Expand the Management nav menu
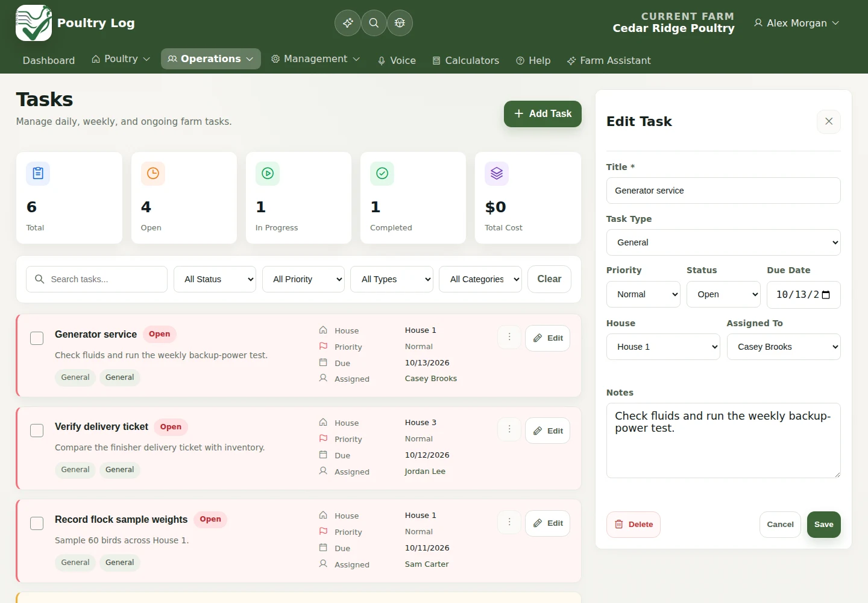This screenshot has height=603, width=868. pyautogui.click(x=315, y=59)
